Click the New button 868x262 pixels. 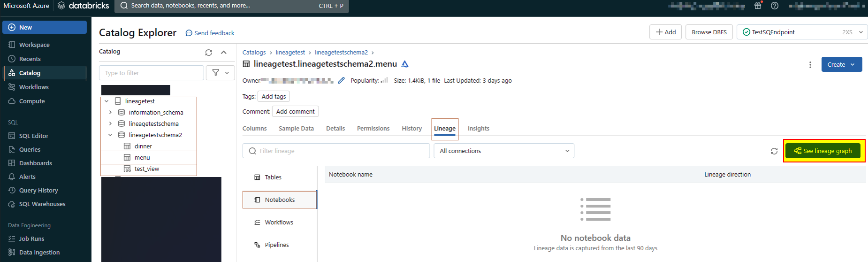[x=45, y=27]
